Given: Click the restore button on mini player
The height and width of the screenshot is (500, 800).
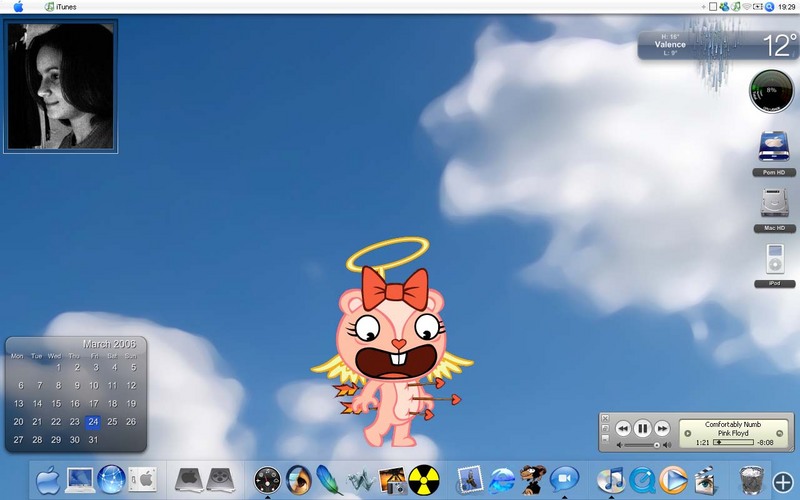Looking at the screenshot, I should 605,429.
